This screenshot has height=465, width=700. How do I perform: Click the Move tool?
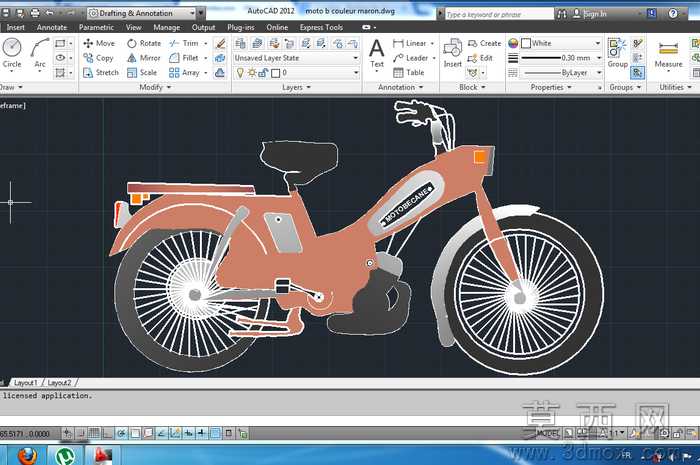pos(99,43)
